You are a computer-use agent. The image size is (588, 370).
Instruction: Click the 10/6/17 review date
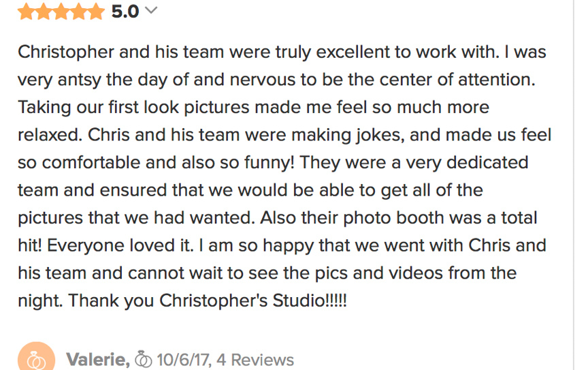point(184,360)
